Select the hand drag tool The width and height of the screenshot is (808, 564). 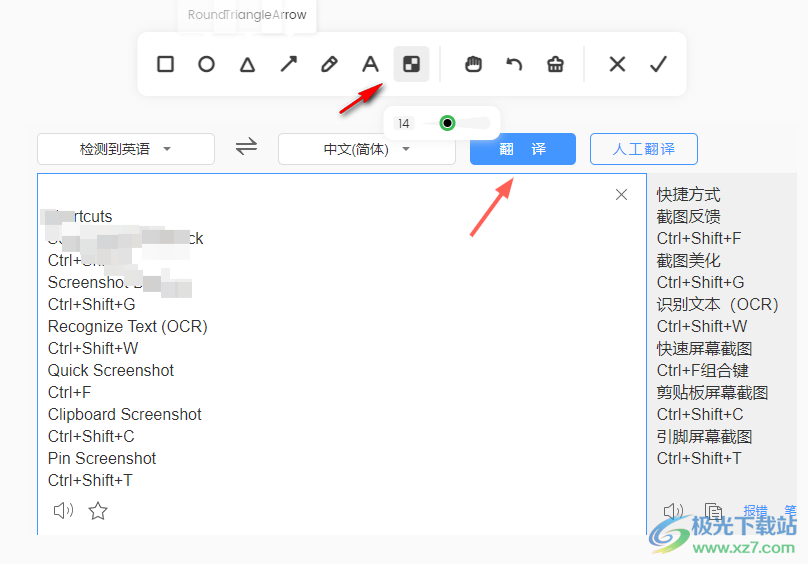[473, 64]
